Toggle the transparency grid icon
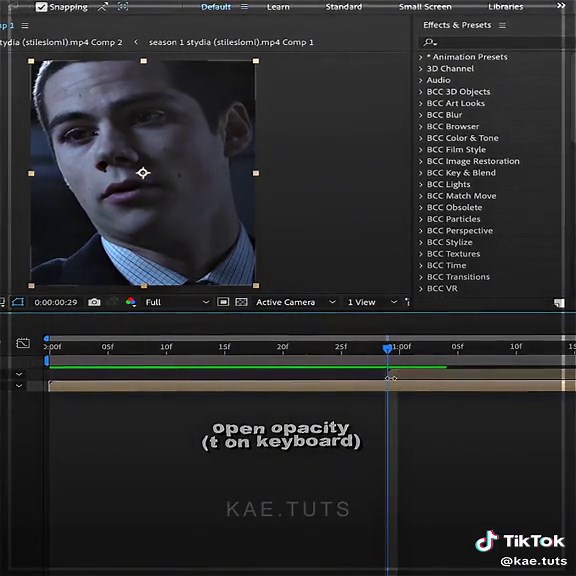Image resolution: width=576 pixels, height=576 pixels. coord(241,302)
